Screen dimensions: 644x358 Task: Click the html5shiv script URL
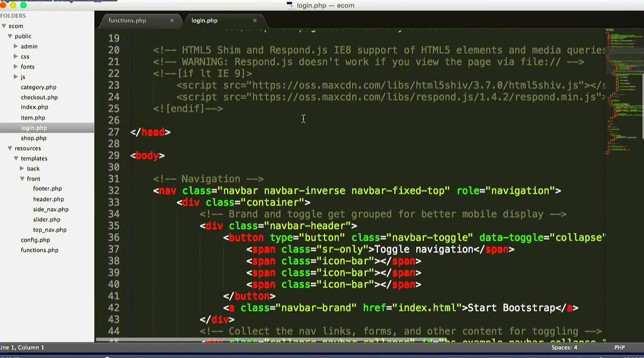[415, 85]
